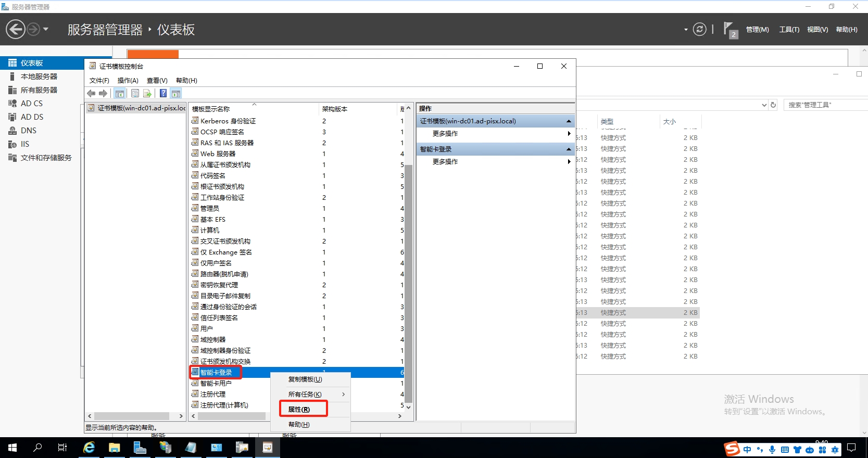Sort by the 架构版本 column header
Viewport: 868px width, 458px height.
click(335, 109)
